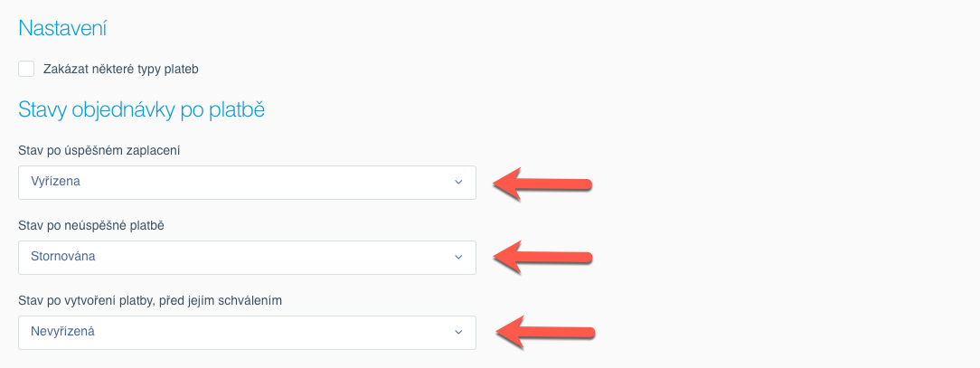
Task: Open the "Stav po úspěšném zaplacení" dropdown
Action: pos(247,183)
